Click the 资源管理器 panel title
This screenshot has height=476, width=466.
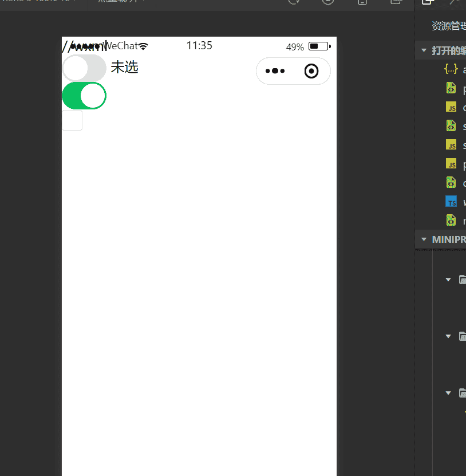[449, 26]
